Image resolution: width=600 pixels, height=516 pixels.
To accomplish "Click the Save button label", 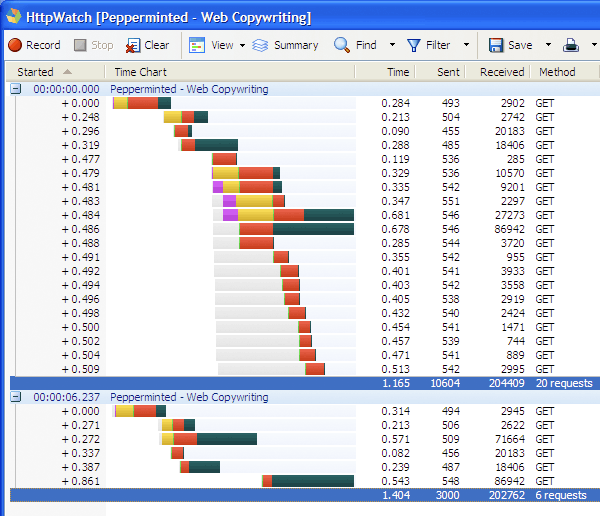I will (520, 45).
